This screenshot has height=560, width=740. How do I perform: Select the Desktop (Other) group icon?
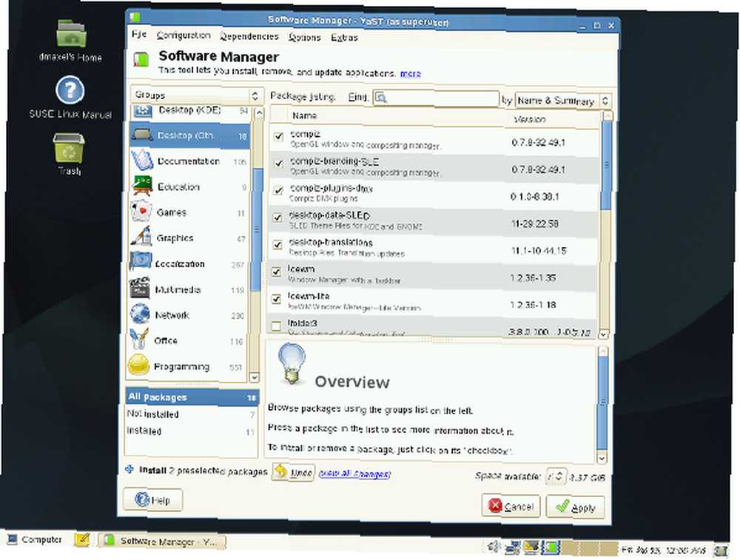[141, 135]
